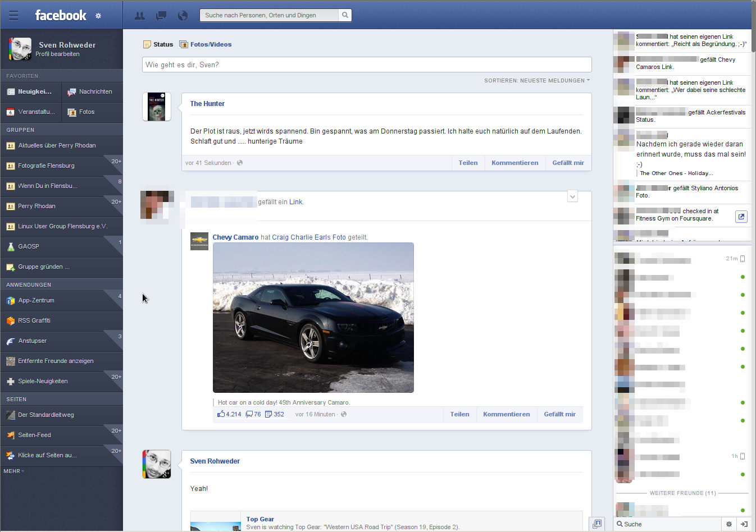
Task: Click chat sidebar Suche field
Action: coord(667,524)
